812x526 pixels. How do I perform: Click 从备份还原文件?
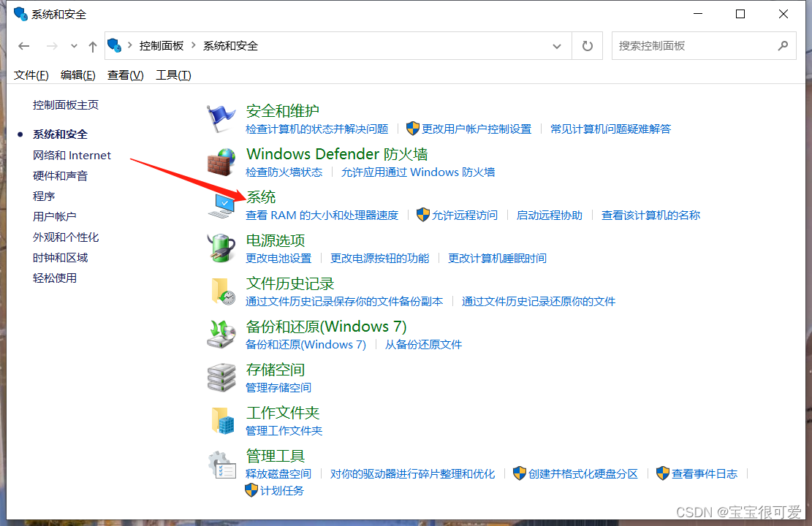click(423, 345)
